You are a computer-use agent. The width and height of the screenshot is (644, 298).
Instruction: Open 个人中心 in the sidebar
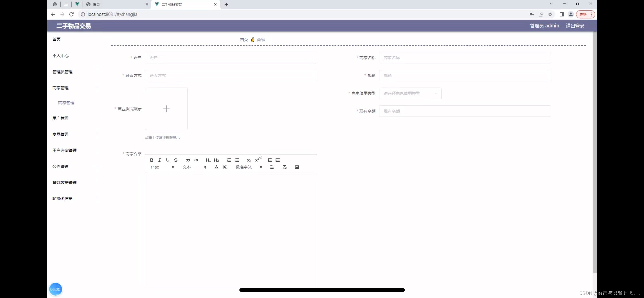pyautogui.click(x=61, y=56)
